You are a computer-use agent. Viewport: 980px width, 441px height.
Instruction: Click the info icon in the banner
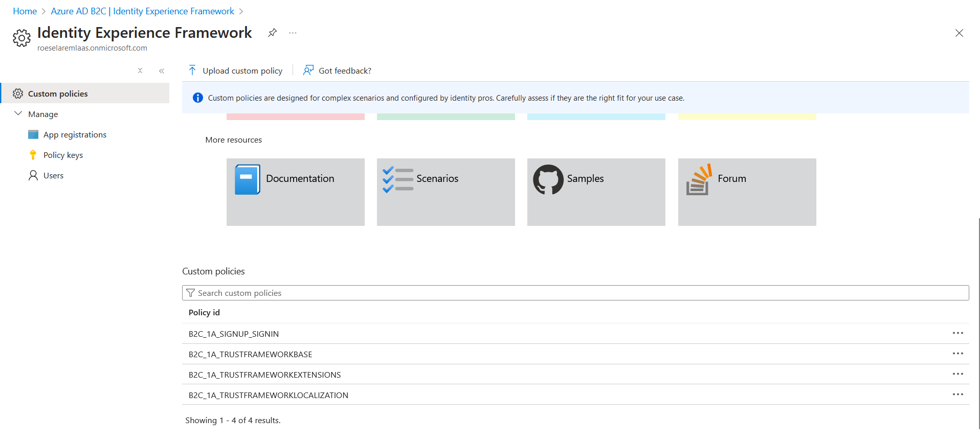point(197,98)
